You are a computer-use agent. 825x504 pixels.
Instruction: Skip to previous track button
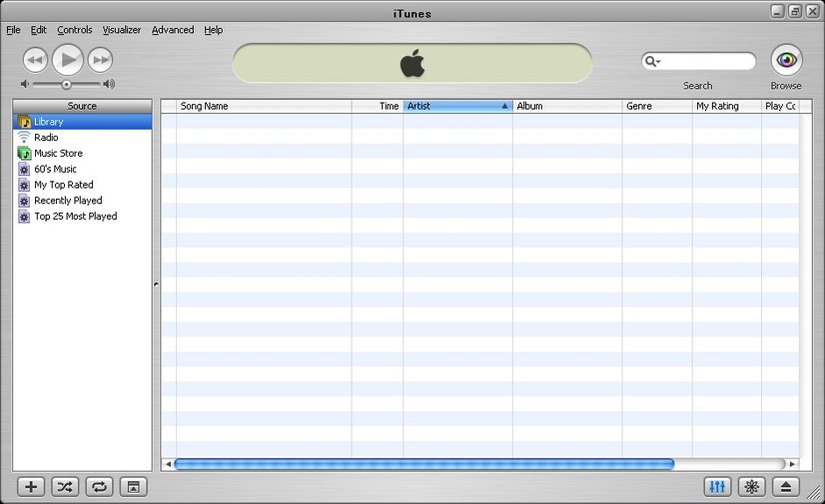pyautogui.click(x=35, y=60)
